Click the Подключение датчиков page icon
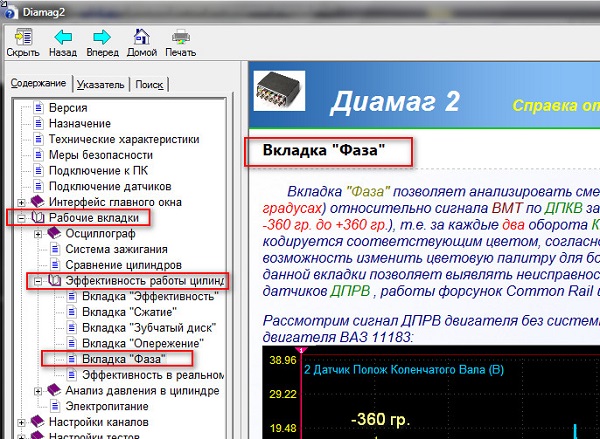600x439 pixels. [39, 186]
